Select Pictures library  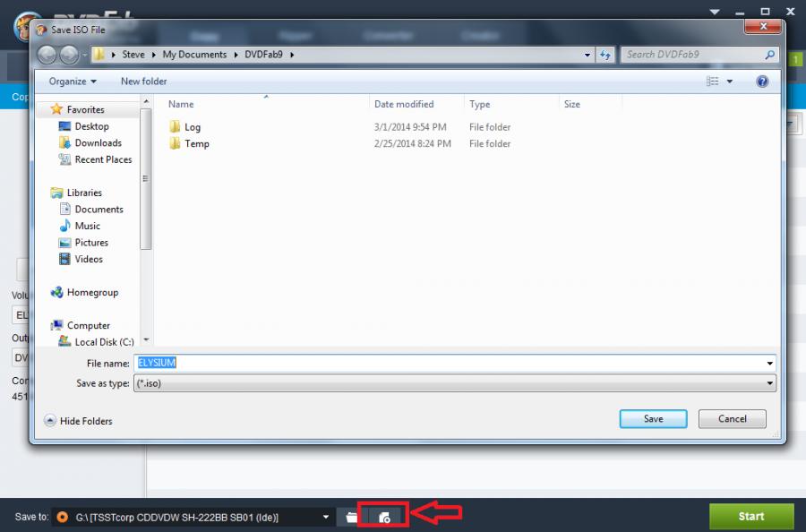[91, 242]
